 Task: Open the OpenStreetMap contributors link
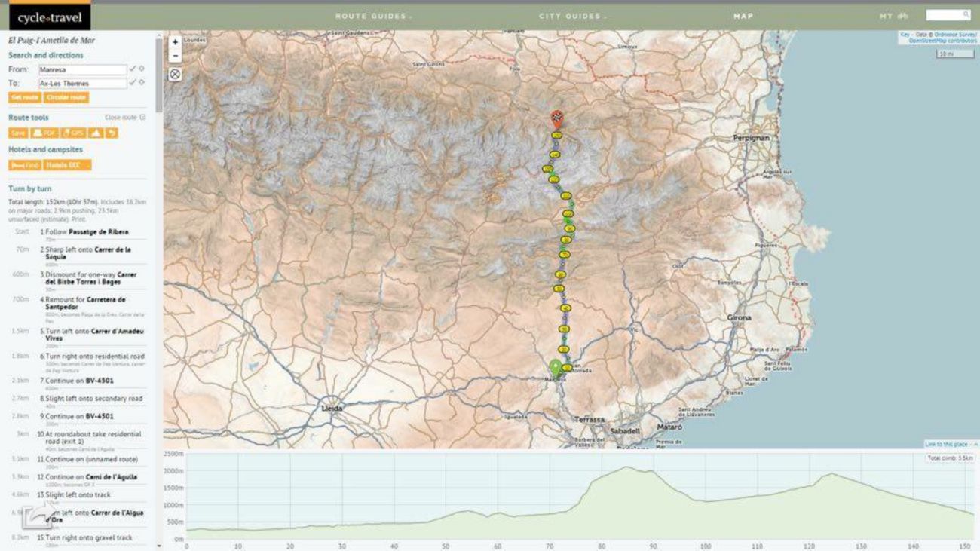click(942, 41)
